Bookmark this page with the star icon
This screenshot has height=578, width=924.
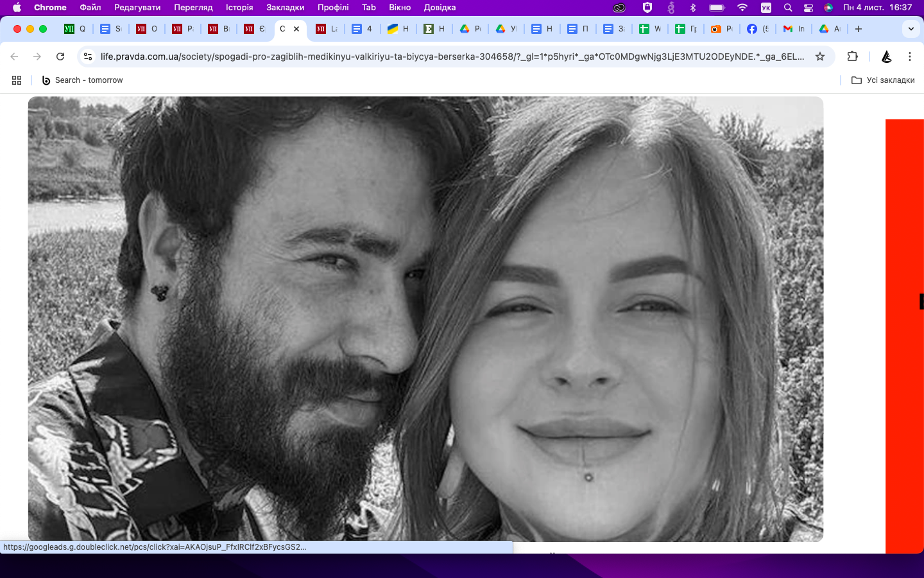(x=819, y=57)
